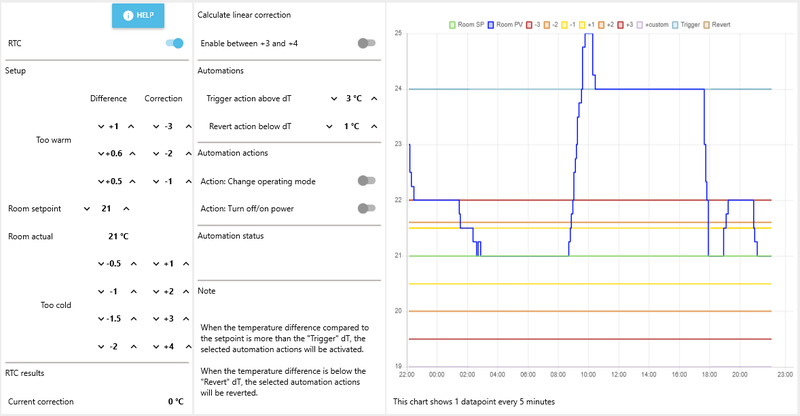Lower the Revert action below dT value

pyautogui.click(x=332, y=127)
